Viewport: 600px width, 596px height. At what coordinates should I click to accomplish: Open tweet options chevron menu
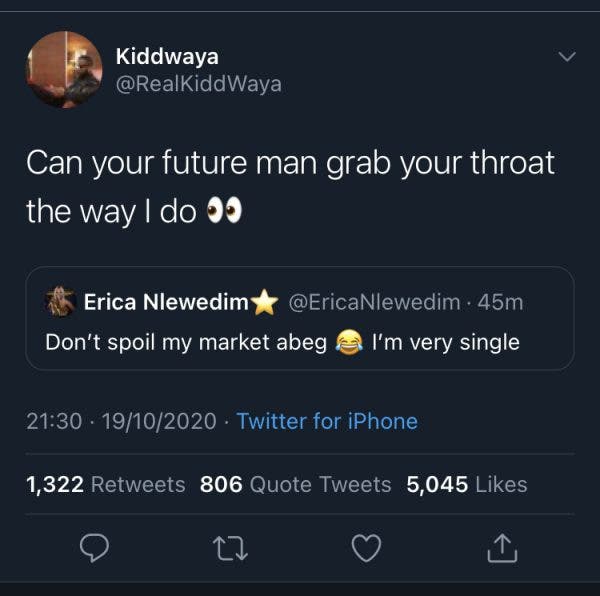click(567, 59)
